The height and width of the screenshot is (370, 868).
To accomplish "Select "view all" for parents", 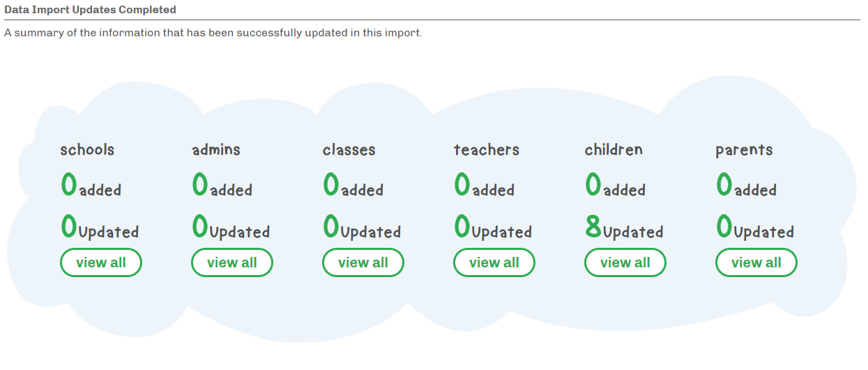I will (756, 262).
